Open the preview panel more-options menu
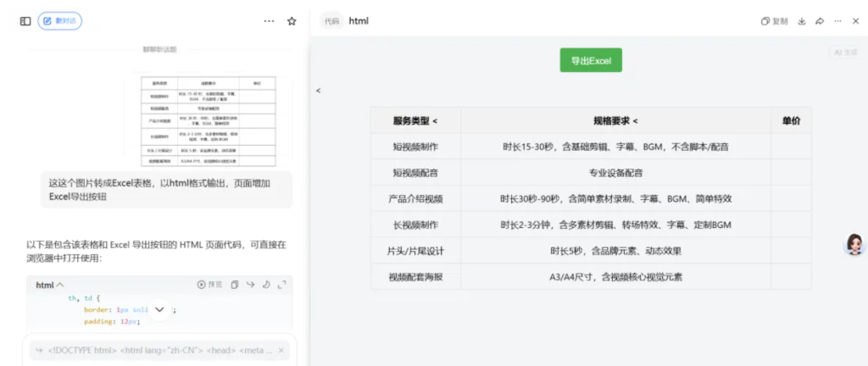This screenshot has height=366, width=868. 837,21
